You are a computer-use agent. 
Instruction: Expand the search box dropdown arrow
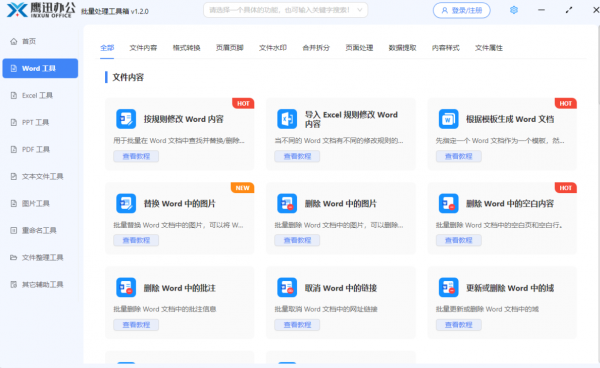(360, 10)
